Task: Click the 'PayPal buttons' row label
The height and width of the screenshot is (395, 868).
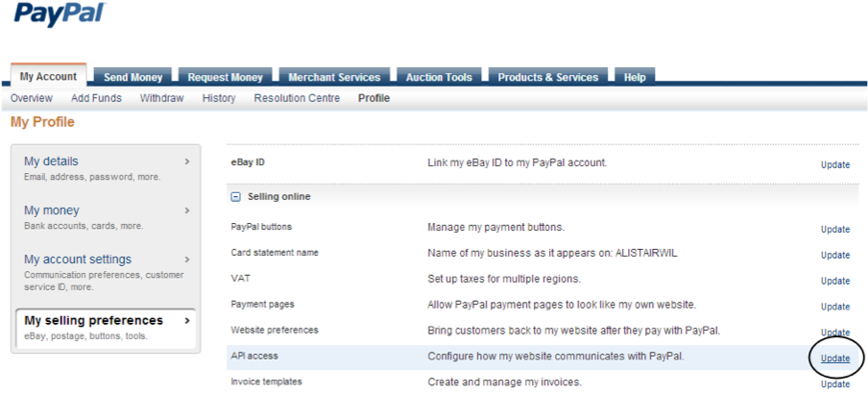Action: (261, 227)
